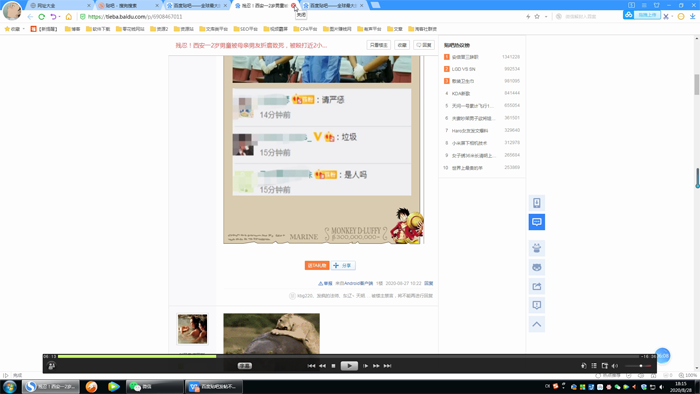Reload the page with the green refresh icon
This screenshot has height=394, width=700.
(42, 17)
